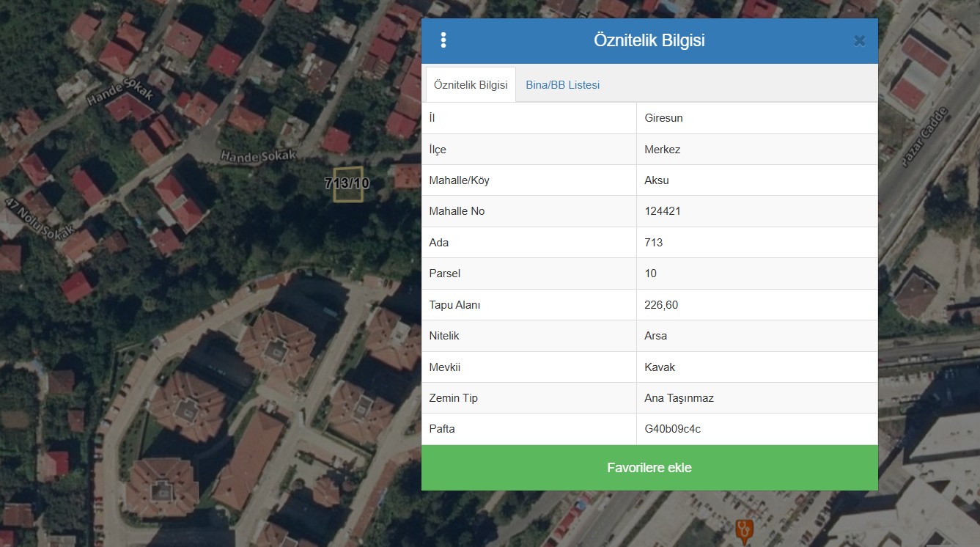Open the three-dot options menu in the dialog header
The height and width of the screenshot is (547, 980).
pyautogui.click(x=443, y=40)
